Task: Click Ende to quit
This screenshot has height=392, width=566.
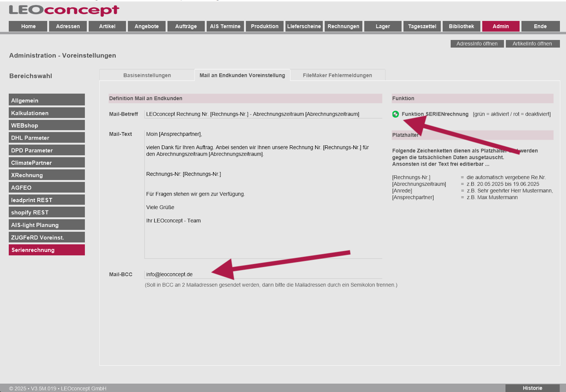Action: (x=540, y=26)
